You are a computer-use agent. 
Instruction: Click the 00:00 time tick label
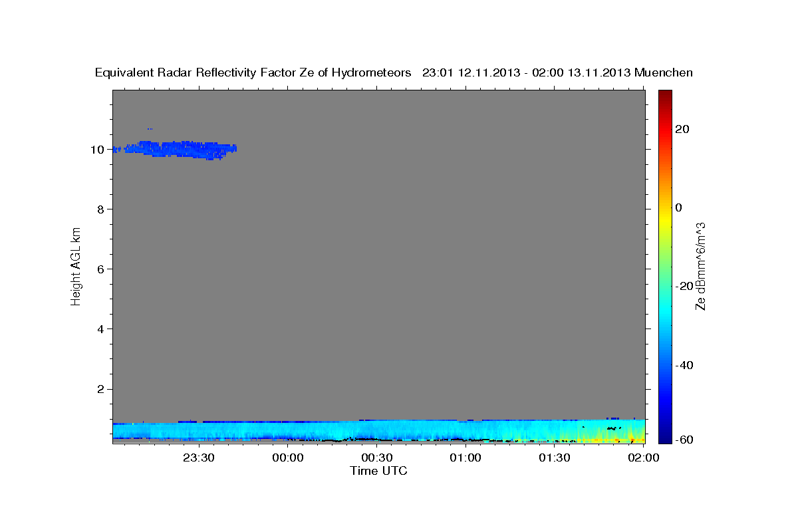287,458
